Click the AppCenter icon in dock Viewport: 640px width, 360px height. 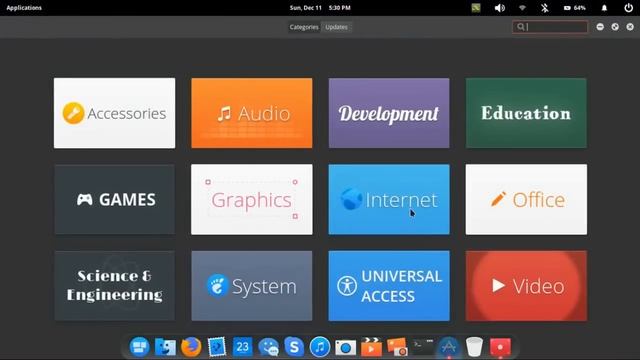coord(449,347)
